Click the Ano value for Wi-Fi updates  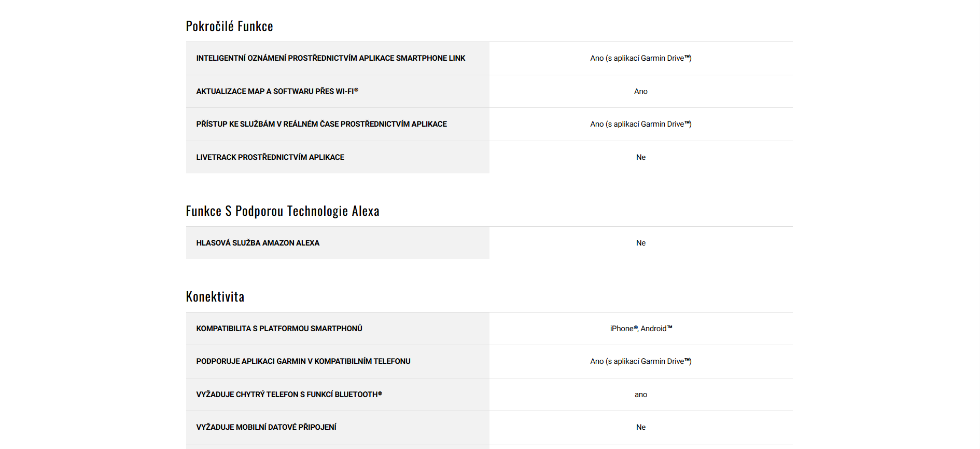click(x=640, y=91)
